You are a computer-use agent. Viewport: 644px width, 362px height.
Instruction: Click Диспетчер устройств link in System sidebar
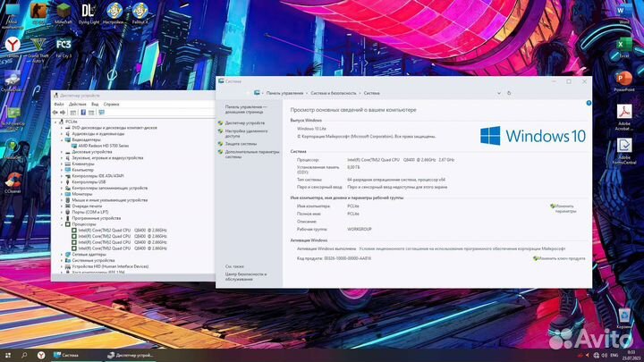(x=245, y=122)
